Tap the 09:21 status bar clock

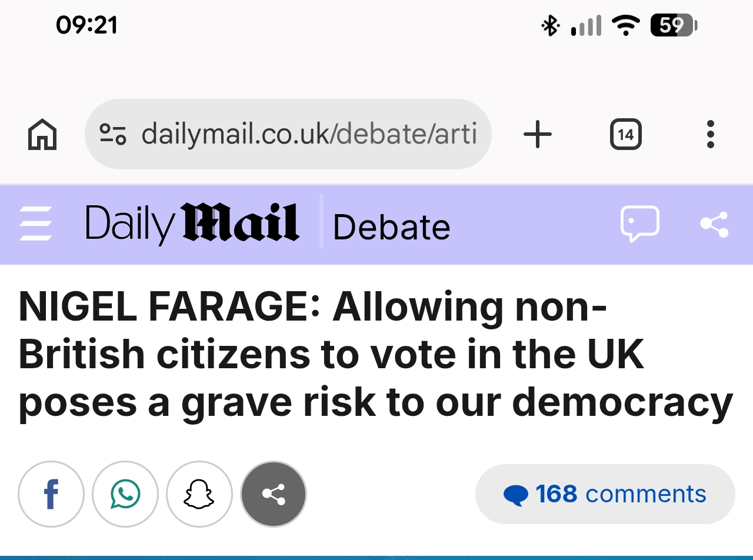coord(86,25)
